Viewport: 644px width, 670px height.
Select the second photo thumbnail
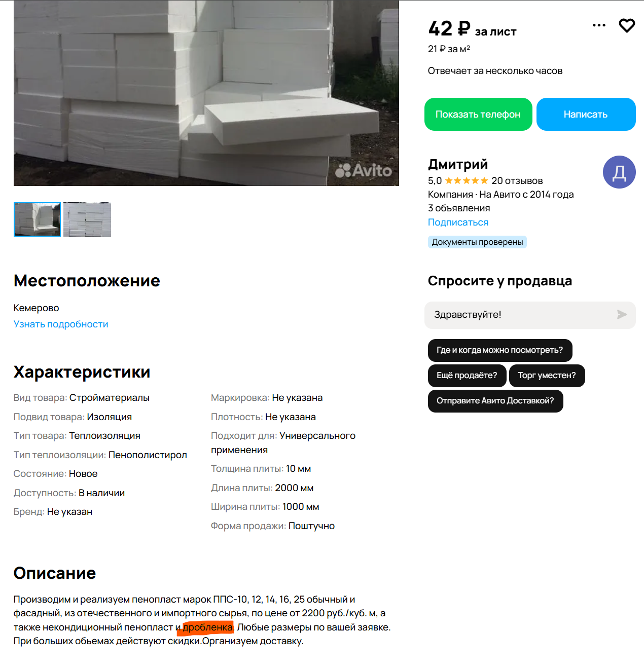87,219
